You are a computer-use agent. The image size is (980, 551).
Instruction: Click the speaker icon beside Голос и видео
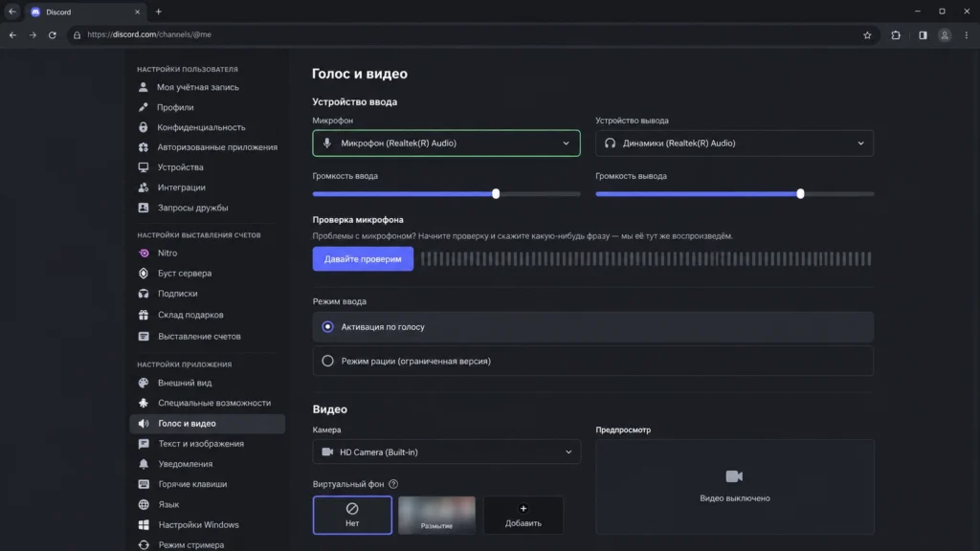point(144,424)
